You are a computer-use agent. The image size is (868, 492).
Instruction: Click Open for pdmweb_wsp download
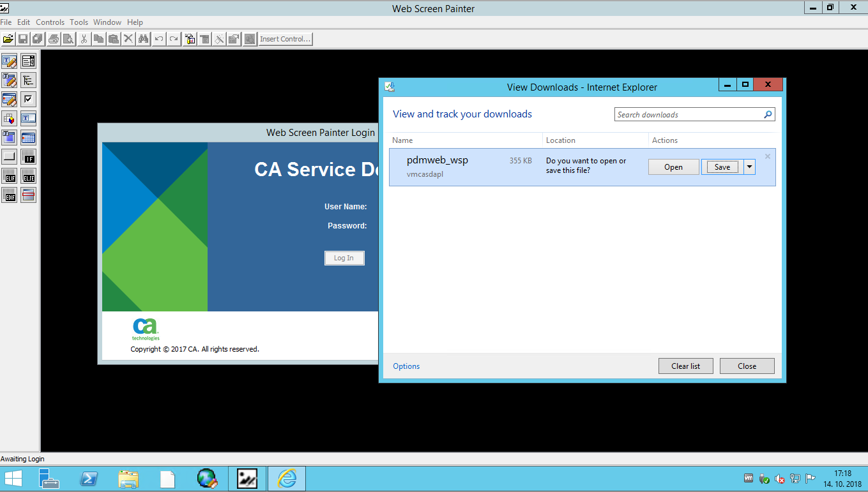point(673,167)
